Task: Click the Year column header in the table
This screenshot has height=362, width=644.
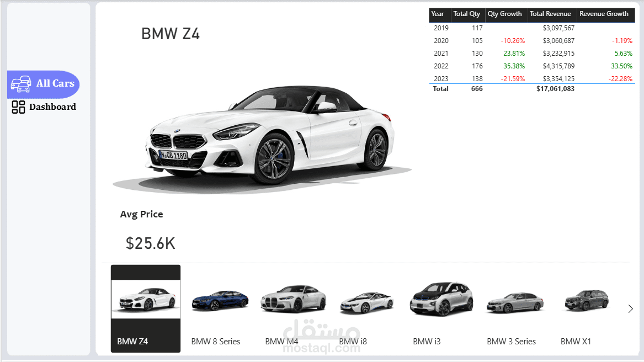Action: point(439,14)
